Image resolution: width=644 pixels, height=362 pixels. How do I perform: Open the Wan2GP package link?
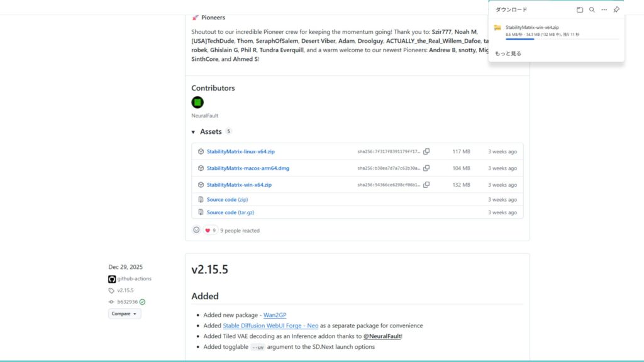pyautogui.click(x=275, y=315)
